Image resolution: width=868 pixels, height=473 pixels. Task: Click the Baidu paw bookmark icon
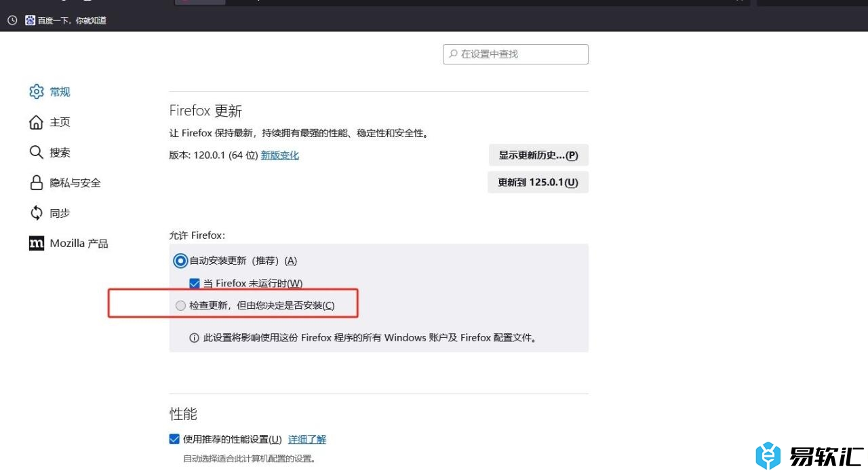tap(30, 20)
